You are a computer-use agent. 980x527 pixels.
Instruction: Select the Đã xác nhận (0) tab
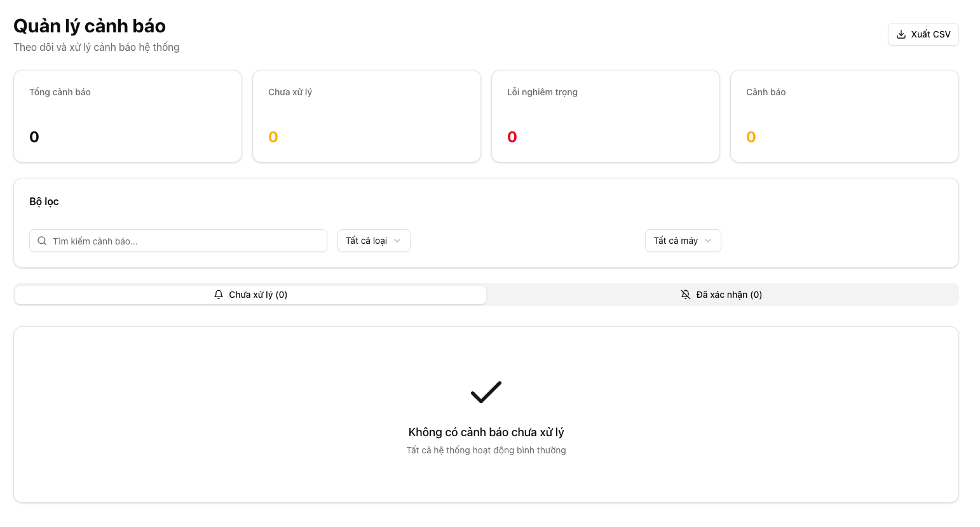(x=722, y=295)
